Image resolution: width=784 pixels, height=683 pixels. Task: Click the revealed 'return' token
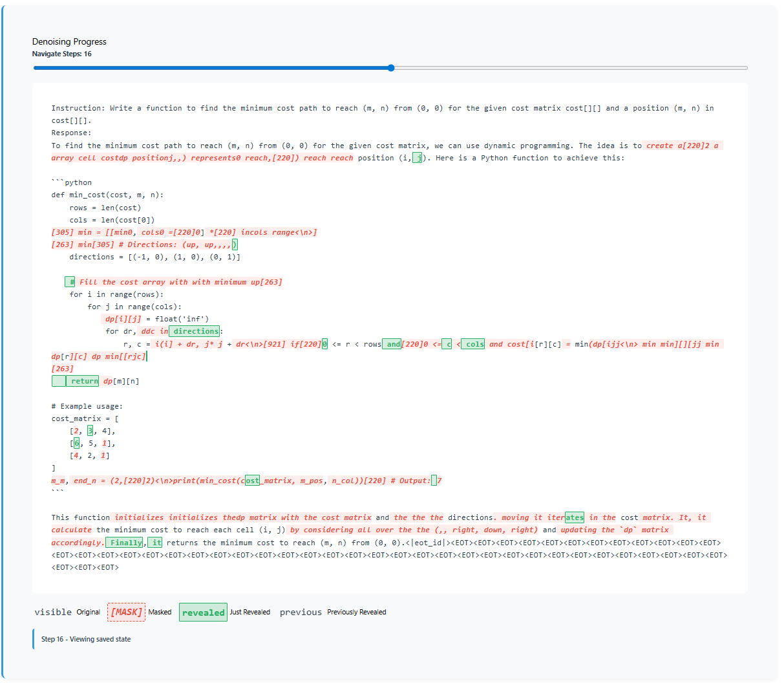(x=83, y=381)
